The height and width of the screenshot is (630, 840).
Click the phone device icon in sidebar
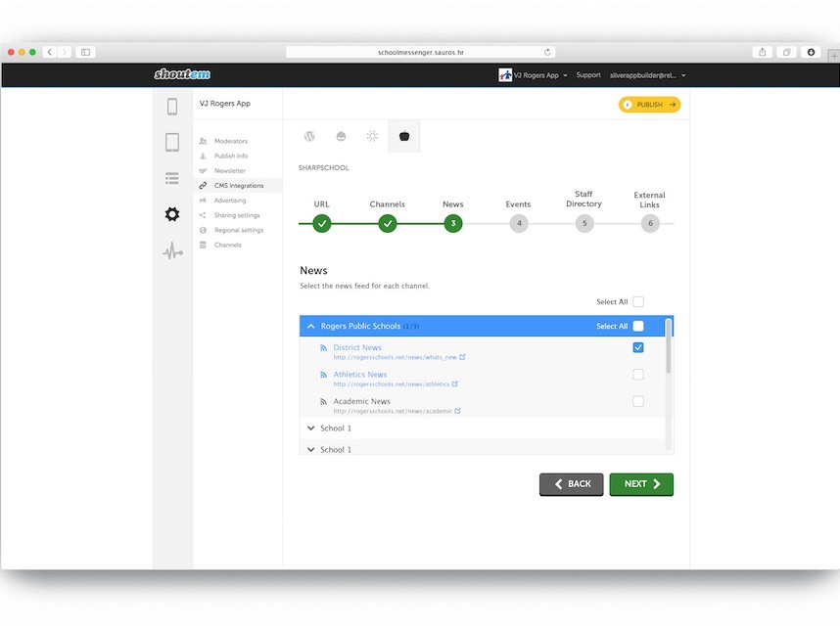tap(172, 107)
